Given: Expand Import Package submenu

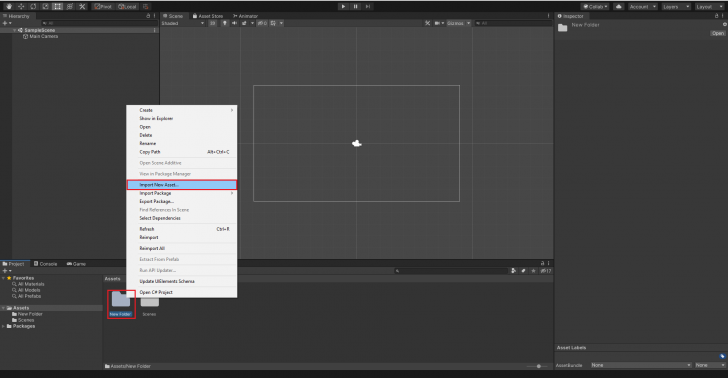Looking at the screenshot, I should (x=182, y=193).
